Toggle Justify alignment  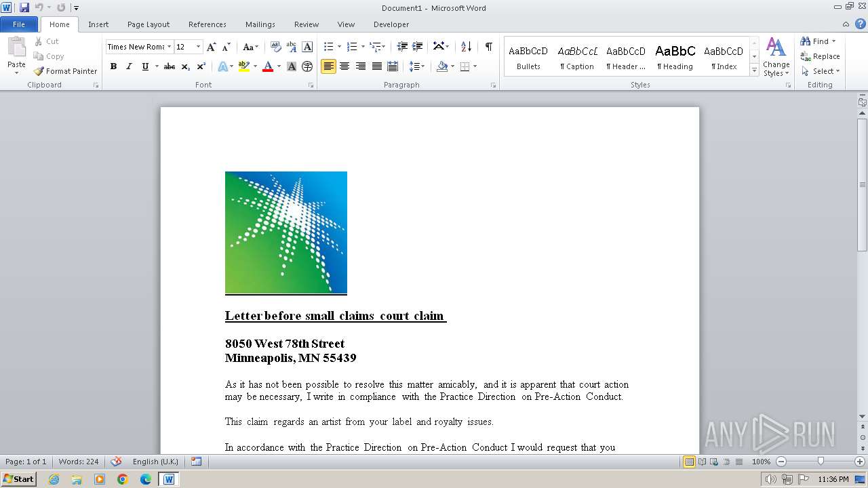[x=376, y=66]
